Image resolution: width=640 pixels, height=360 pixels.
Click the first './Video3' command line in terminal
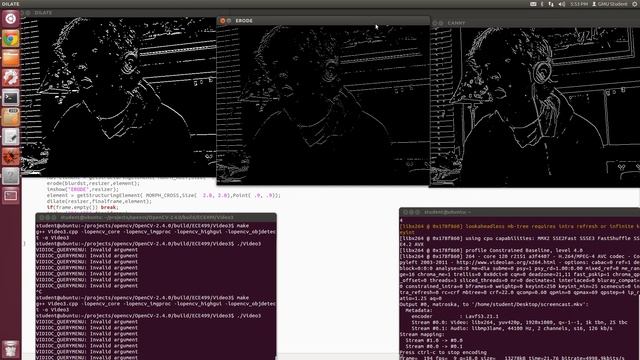click(148, 244)
